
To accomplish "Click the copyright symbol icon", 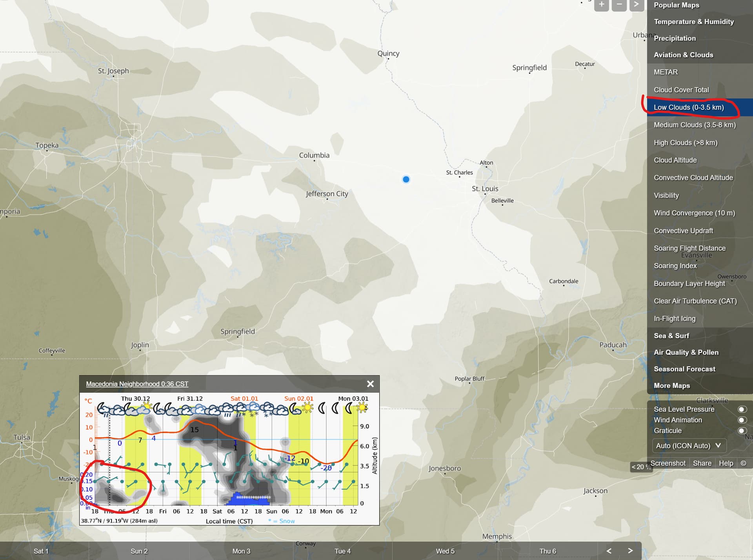I will click(743, 463).
